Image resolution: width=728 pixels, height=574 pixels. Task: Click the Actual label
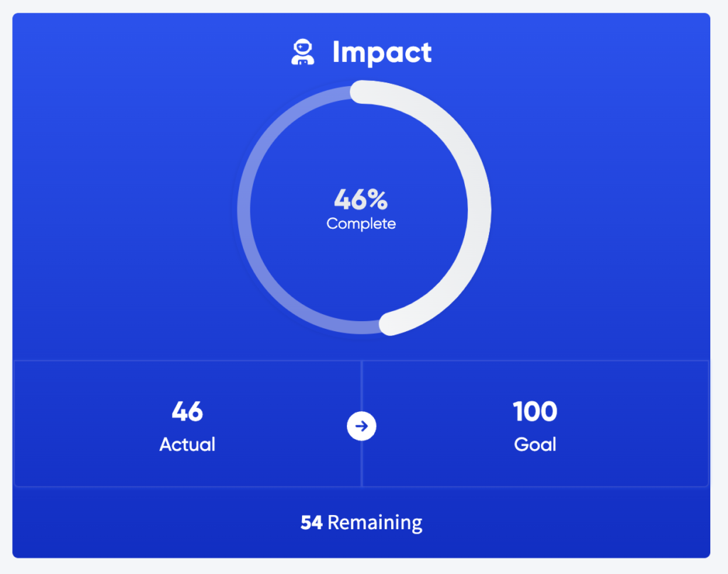point(187,445)
